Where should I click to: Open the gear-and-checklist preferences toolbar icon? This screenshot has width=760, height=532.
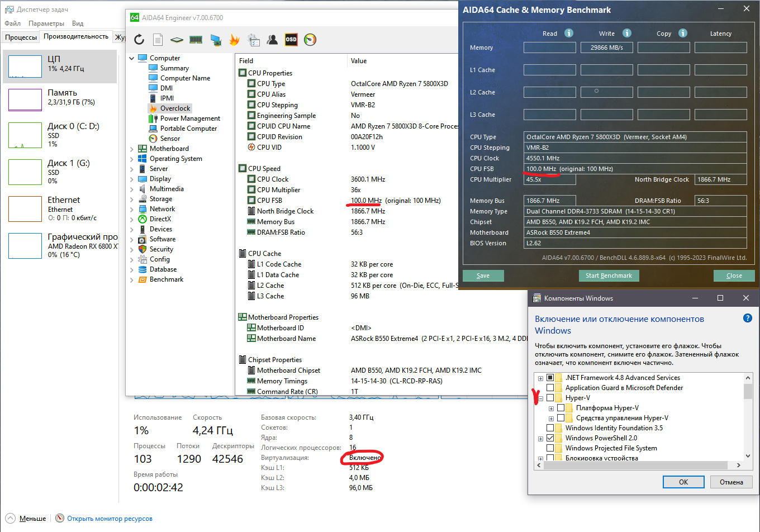[253, 40]
